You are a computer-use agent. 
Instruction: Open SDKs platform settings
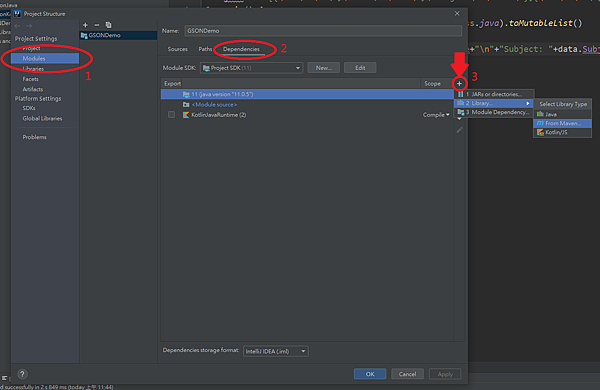tap(29, 108)
